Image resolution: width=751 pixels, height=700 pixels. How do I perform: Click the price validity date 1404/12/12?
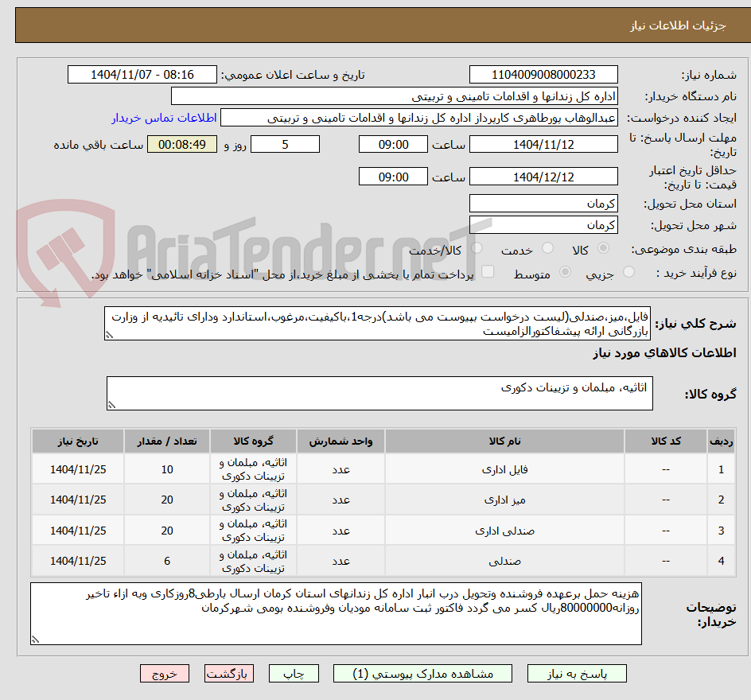[x=543, y=177]
